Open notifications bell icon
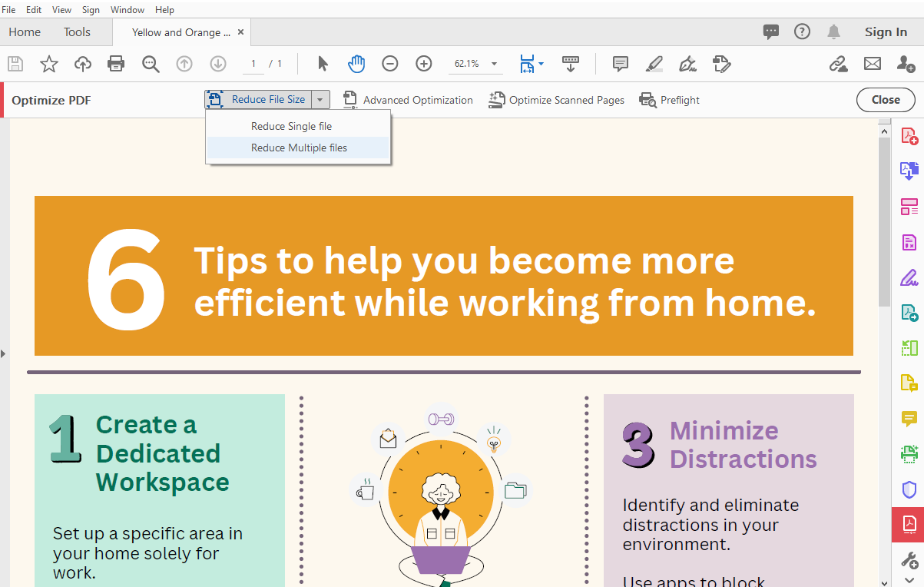Screen dimensions: 924x587 click(x=833, y=32)
